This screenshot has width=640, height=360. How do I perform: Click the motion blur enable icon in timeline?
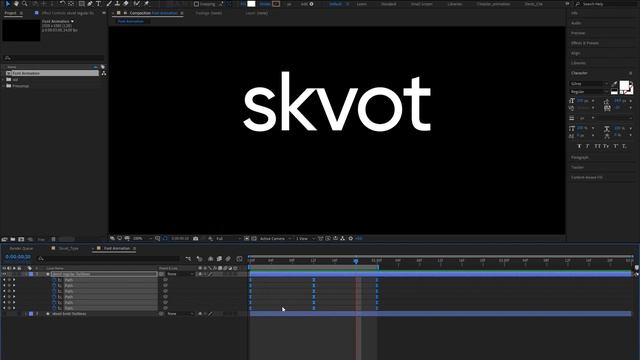click(x=228, y=258)
